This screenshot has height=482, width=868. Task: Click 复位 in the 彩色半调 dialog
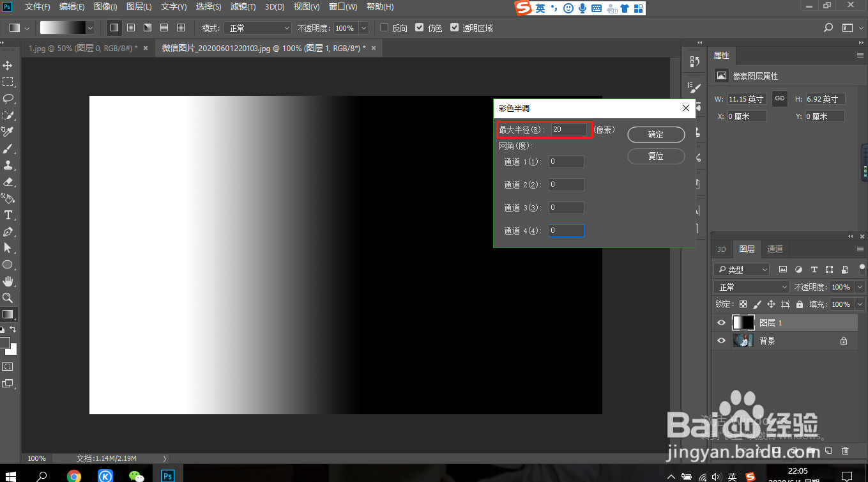656,156
